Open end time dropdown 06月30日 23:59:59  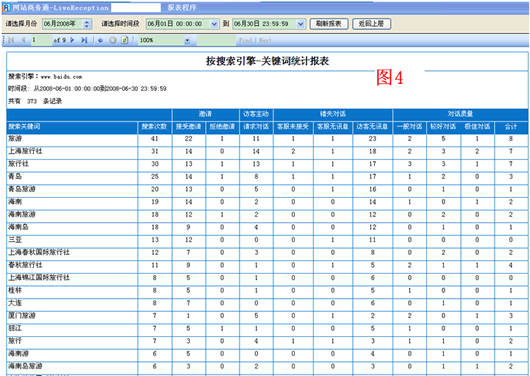[x=300, y=24]
